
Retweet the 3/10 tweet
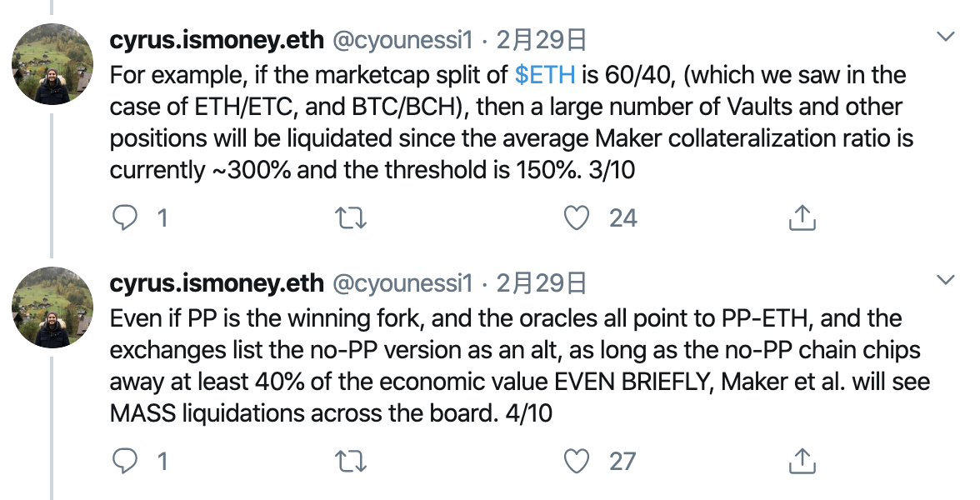pos(351,218)
